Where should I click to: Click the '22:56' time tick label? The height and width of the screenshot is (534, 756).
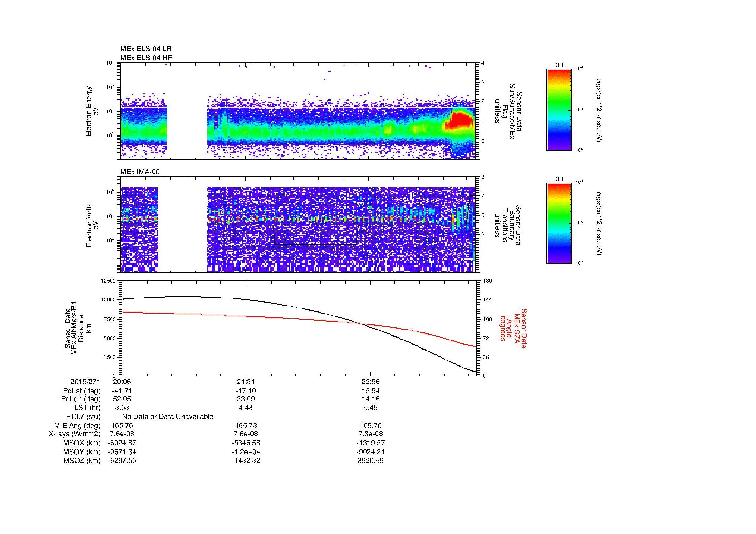click(371, 382)
